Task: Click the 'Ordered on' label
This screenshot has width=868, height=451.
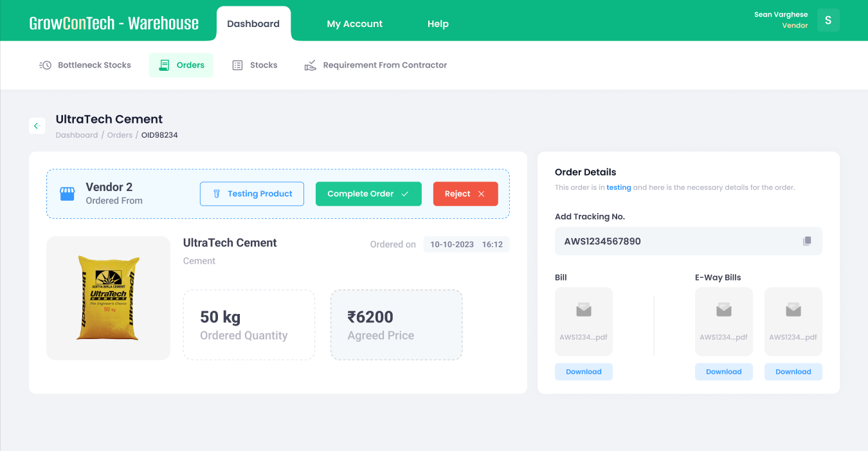Action: click(393, 244)
